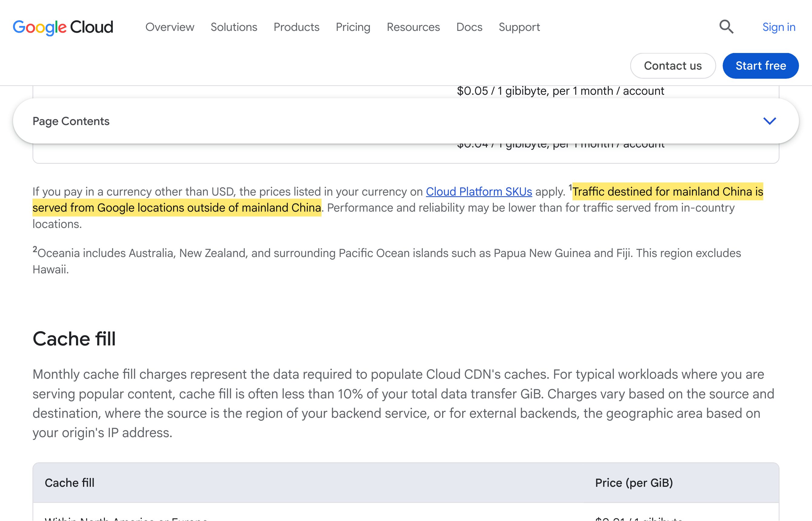Click the Cache fill section heading
The image size is (812, 521).
pos(74,339)
